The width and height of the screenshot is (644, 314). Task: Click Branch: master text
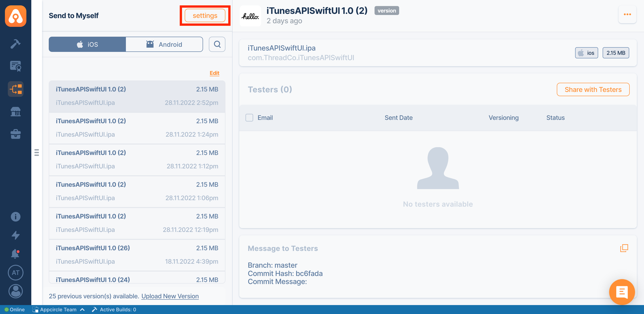click(x=272, y=265)
